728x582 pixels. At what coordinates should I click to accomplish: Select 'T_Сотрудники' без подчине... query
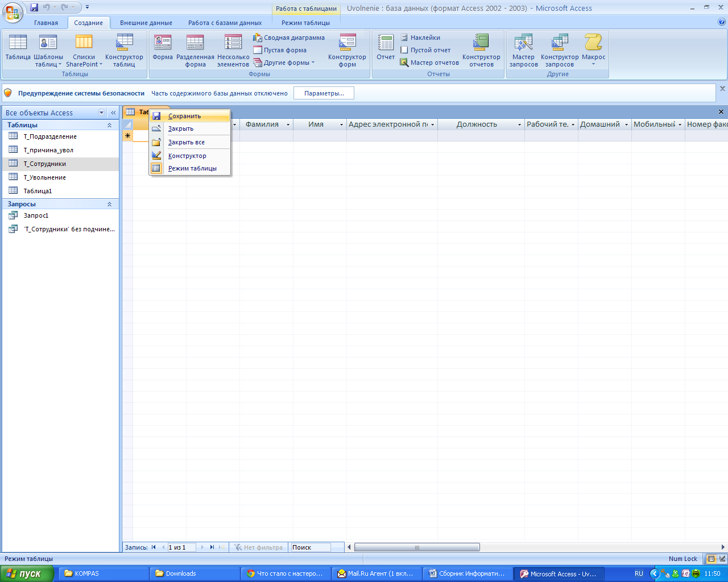[61, 229]
